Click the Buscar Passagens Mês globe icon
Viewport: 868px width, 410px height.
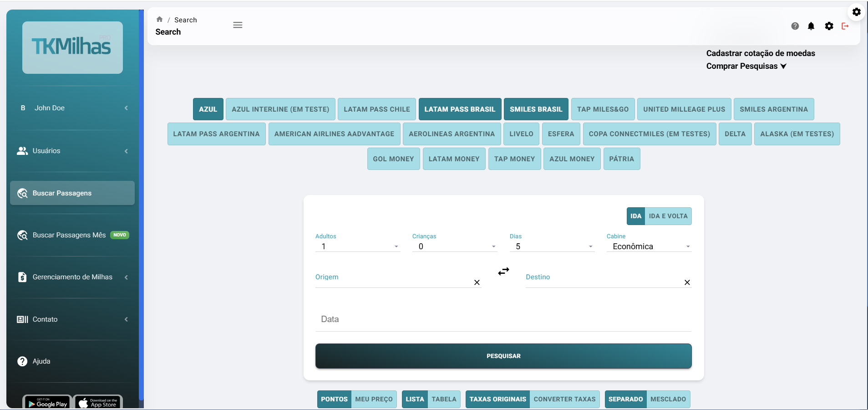point(22,235)
